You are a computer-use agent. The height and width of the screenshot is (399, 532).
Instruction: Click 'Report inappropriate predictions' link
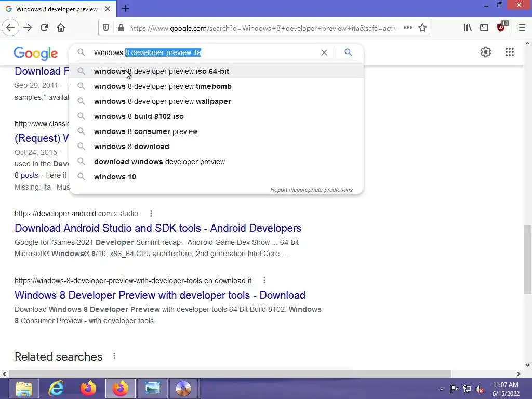click(312, 190)
